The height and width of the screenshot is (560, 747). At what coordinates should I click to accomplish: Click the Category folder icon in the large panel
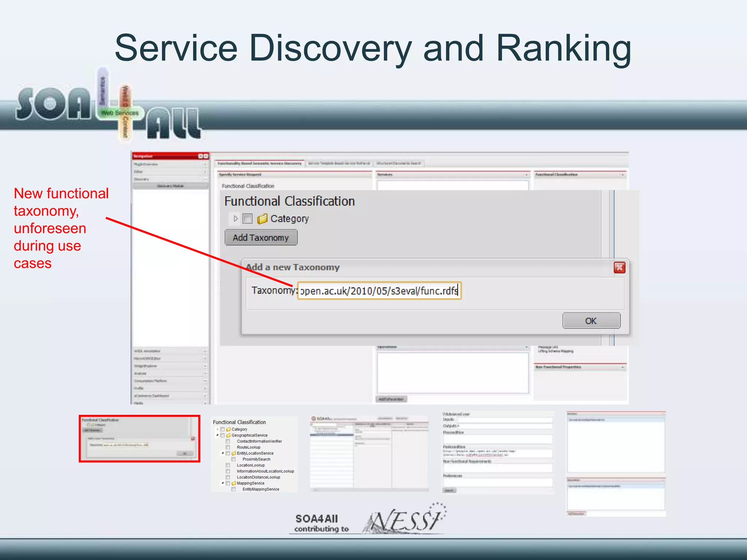click(x=262, y=219)
